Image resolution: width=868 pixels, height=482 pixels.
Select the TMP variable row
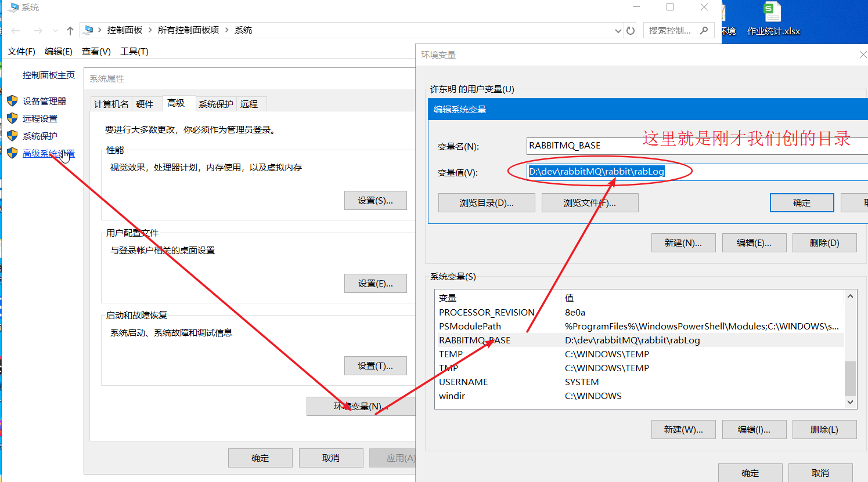[x=639, y=368]
